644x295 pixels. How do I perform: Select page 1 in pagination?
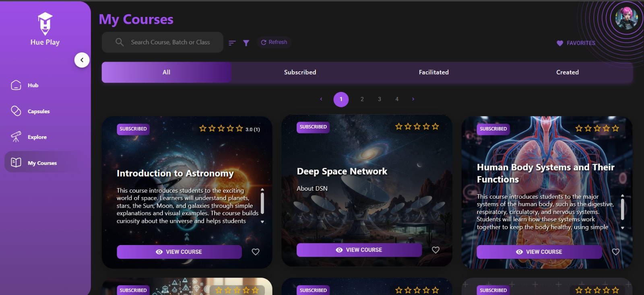click(x=341, y=99)
